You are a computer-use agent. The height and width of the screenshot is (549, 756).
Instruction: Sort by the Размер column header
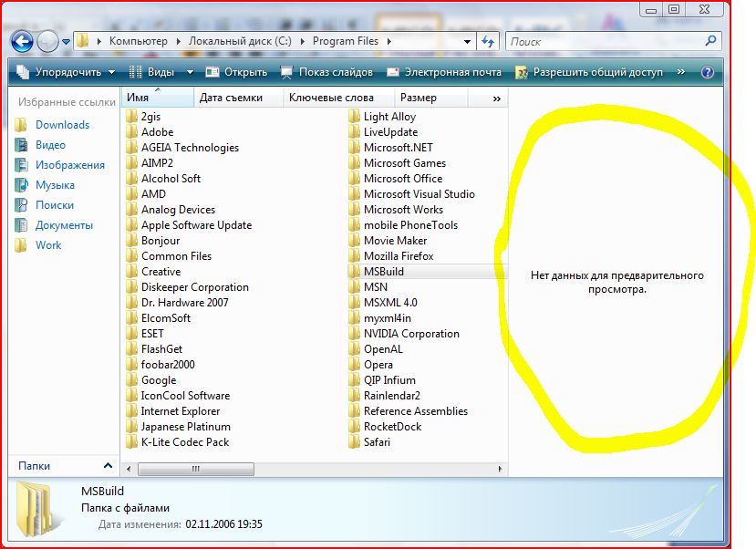click(x=418, y=98)
